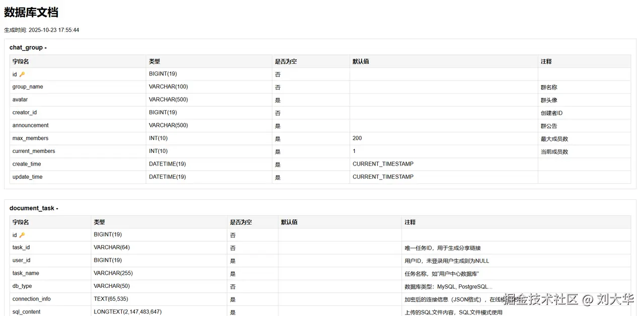Click the document_task table heading
Viewport: 644px width, 316px height.
(x=34, y=208)
